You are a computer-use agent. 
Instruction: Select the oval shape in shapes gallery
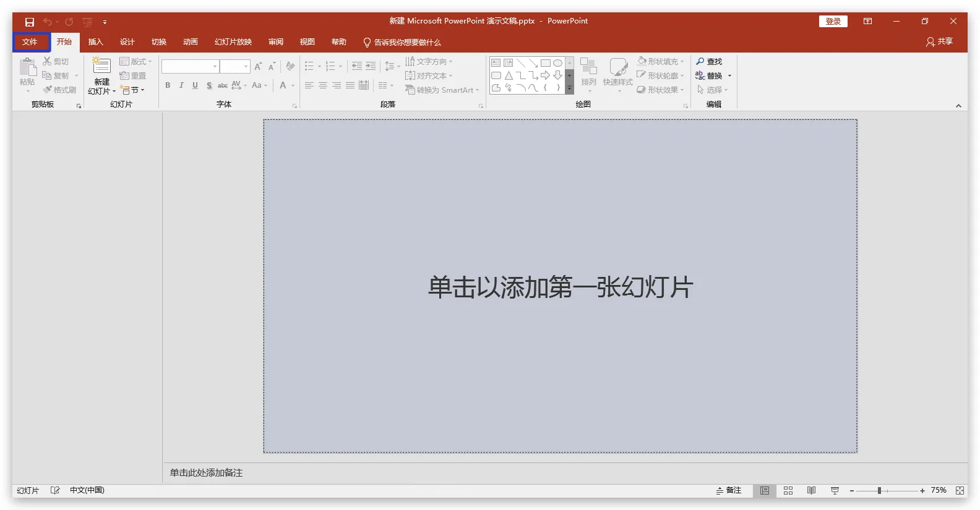(557, 63)
